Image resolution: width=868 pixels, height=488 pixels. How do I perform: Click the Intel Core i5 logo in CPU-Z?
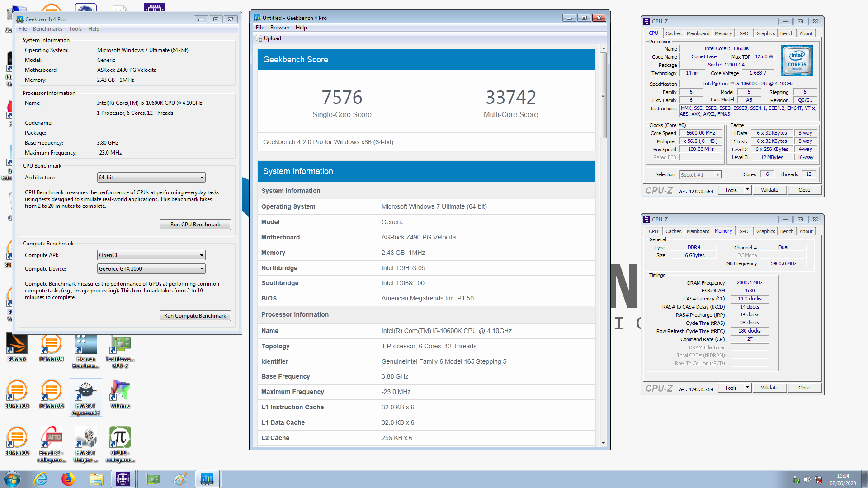pos(797,61)
